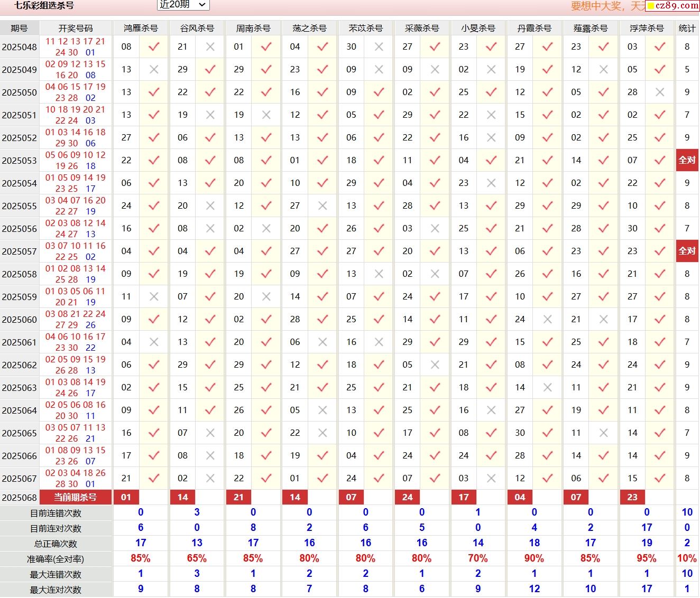Select the 荡之杀号 column header
The image size is (700, 598).
pyautogui.click(x=309, y=28)
